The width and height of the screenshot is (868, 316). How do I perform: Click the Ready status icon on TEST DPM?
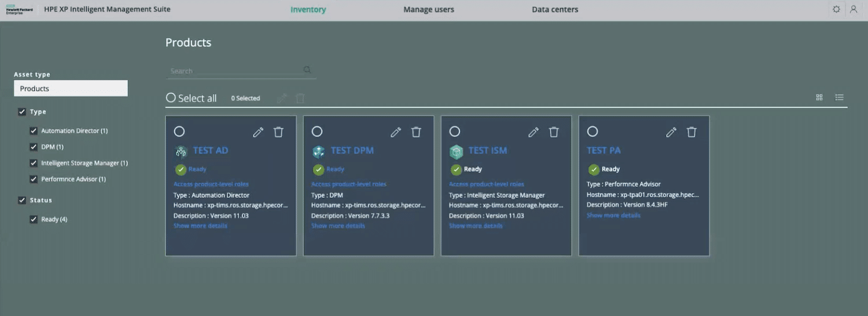click(319, 170)
